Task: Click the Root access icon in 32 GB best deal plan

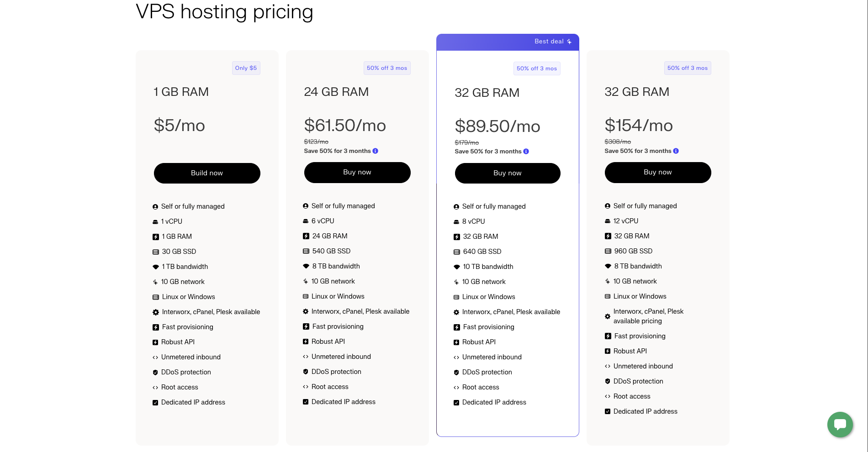Action: click(x=456, y=388)
